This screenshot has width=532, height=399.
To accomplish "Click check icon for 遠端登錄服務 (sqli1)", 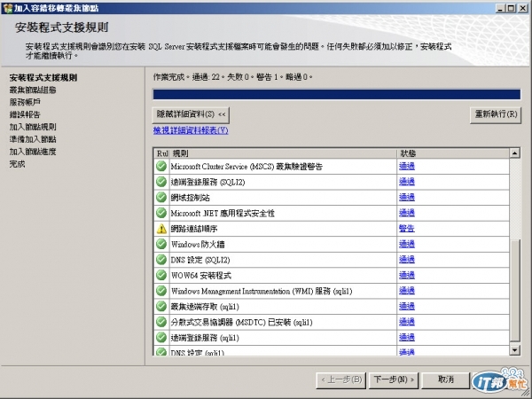I will [161, 338].
